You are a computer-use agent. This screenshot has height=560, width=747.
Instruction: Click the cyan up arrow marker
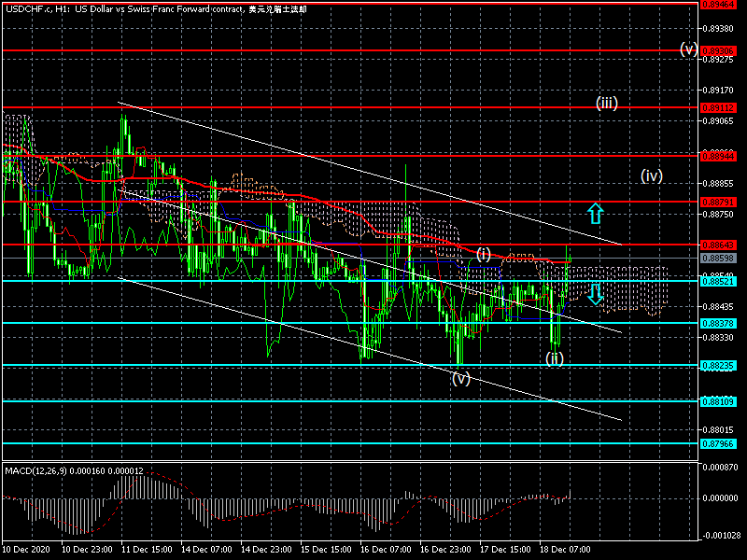coord(595,214)
